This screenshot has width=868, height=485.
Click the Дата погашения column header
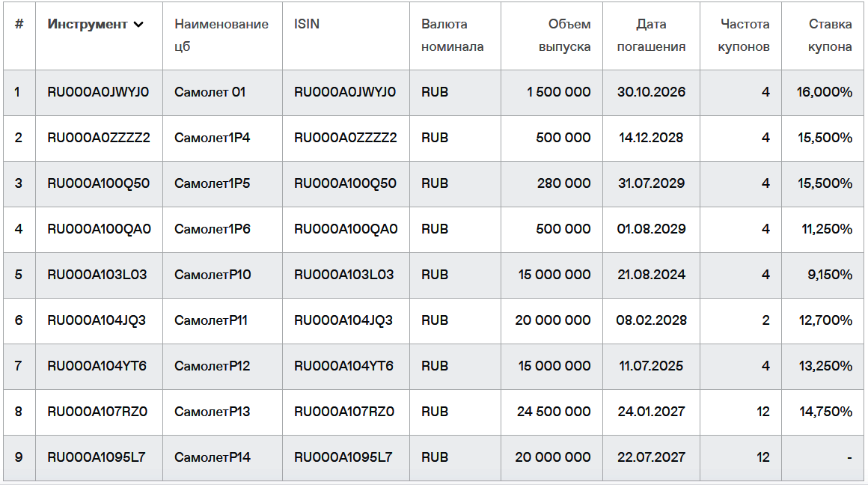(651, 35)
